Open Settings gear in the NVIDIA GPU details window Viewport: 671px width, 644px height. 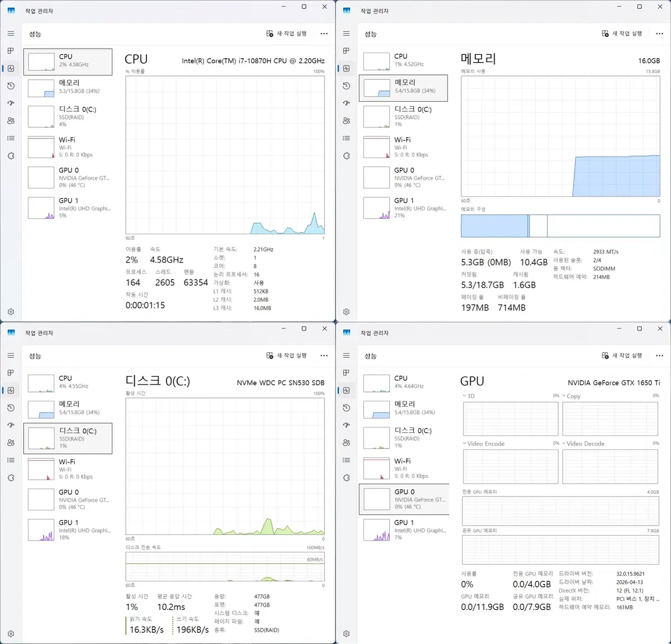[x=346, y=633]
